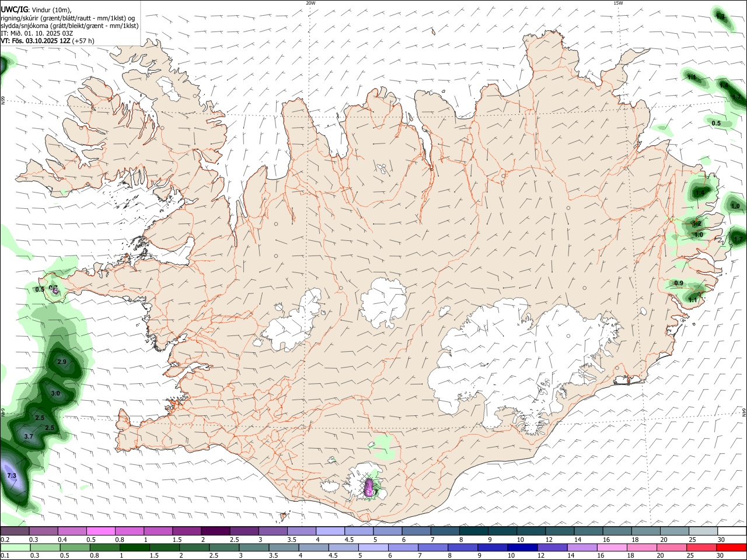Viewport: 747px width, 560px height.
Task: Select the grey-green rain swatch labeled 3
Action: (x=253, y=547)
